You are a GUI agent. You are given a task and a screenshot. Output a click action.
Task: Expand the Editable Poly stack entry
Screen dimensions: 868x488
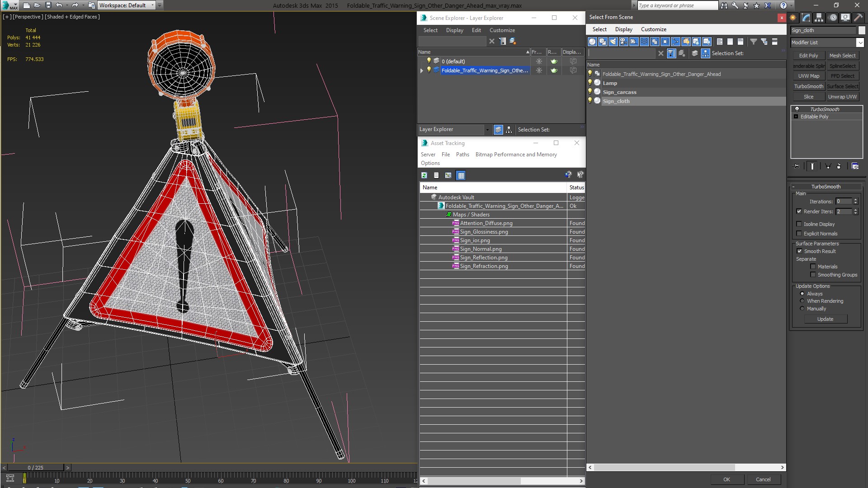click(796, 117)
